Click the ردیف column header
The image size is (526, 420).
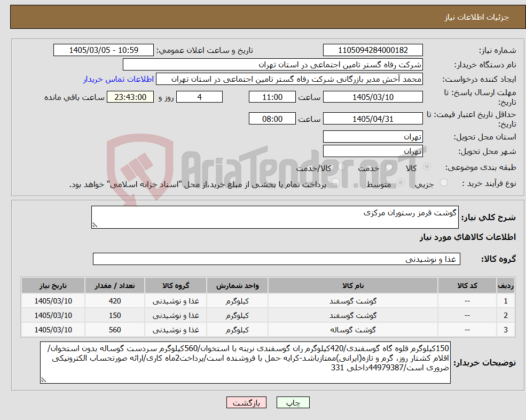[x=506, y=286]
